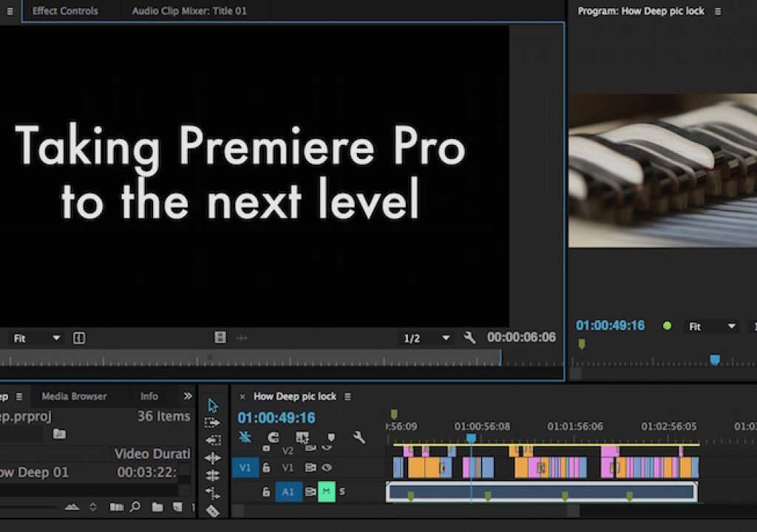Select the Rate Stretch tool
This screenshot has height=532, width=757.
213,493
